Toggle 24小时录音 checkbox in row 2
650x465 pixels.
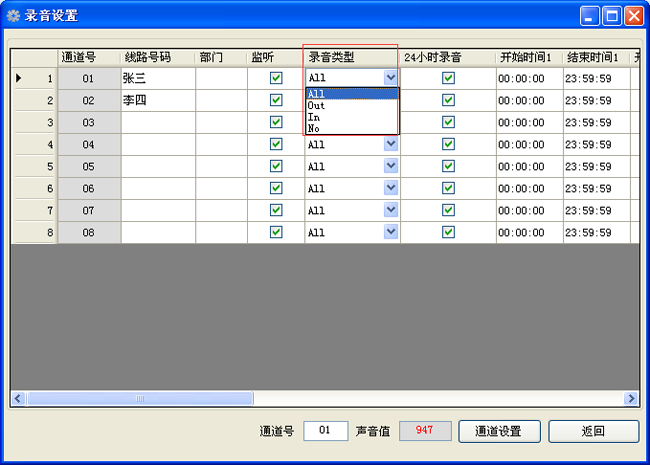[448, 100]
